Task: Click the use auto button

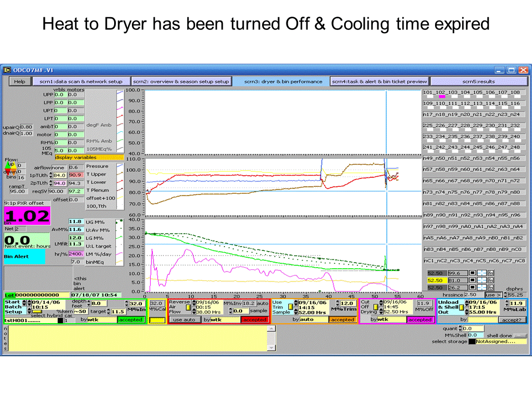Action: click(184, 320)
